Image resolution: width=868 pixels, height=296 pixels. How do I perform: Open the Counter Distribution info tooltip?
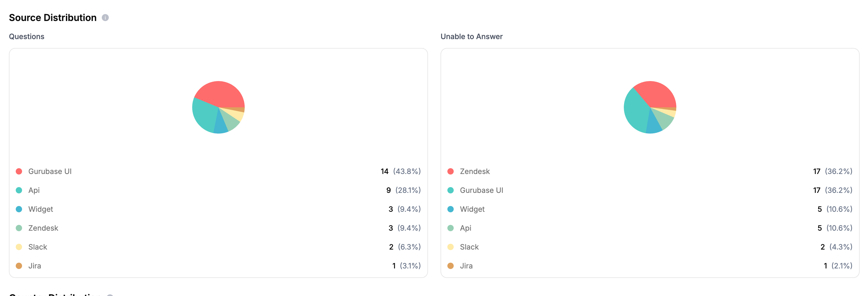coord(110,295)
